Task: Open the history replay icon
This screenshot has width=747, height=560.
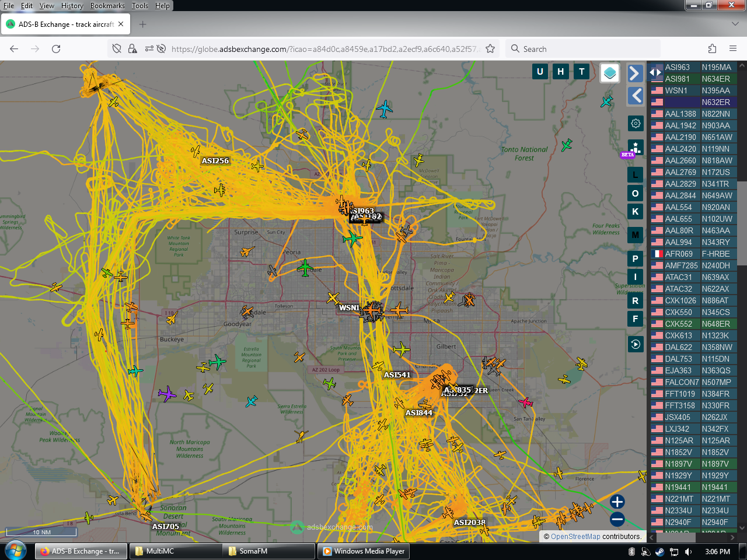Action: pyautogui.click(x=636, y=344)
